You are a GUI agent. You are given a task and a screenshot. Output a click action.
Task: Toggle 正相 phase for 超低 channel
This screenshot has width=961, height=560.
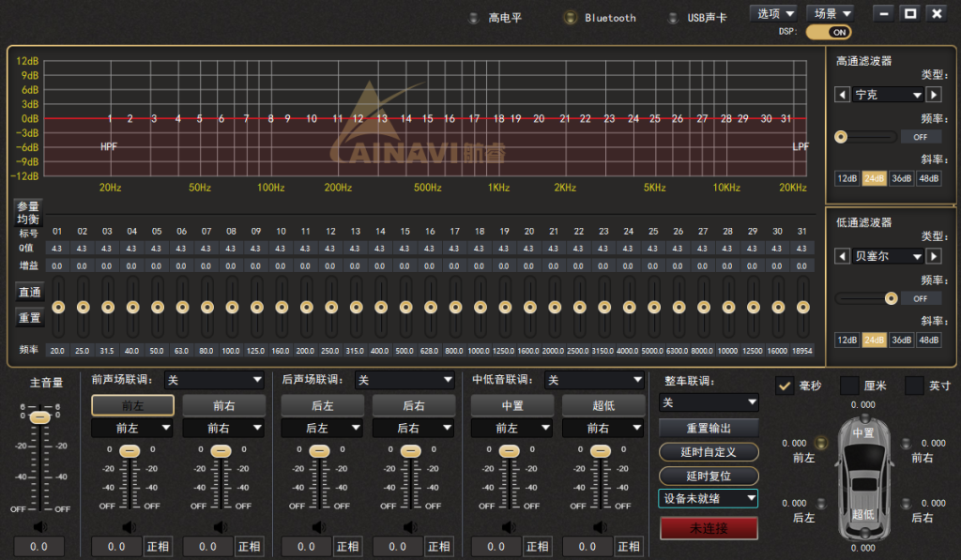[x=629, y=547]
